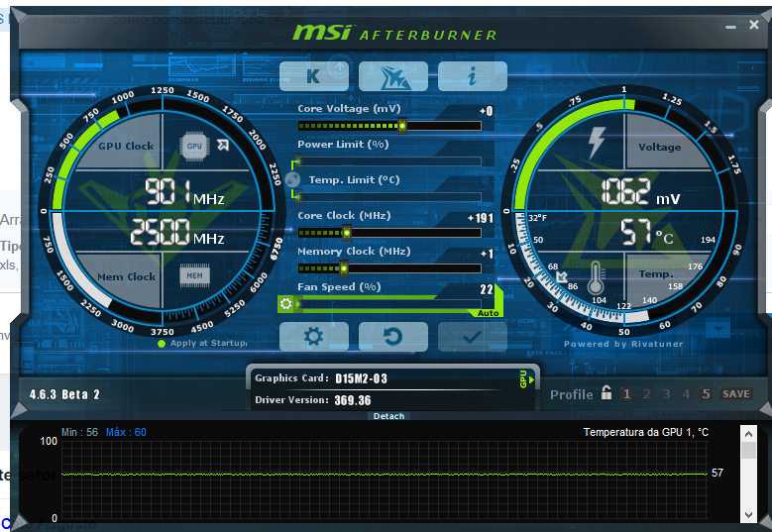772x532 pixels.
Task: Click Driver Version 369.36 text
Action: point(313,400)
